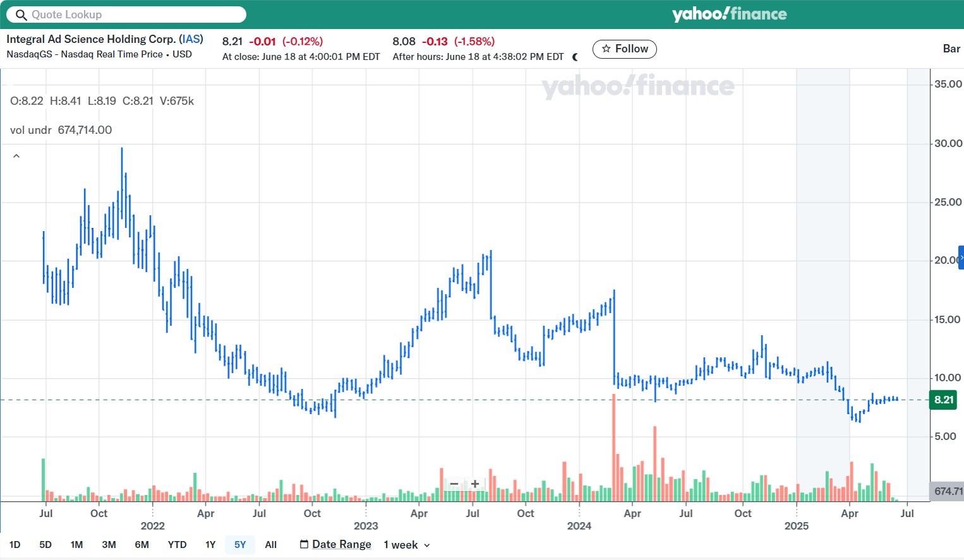Image resolution: width=964 pixels, height=560 pixels.
Task: Open the blue side panel arrow tab
Action: (x=961, y=258)
